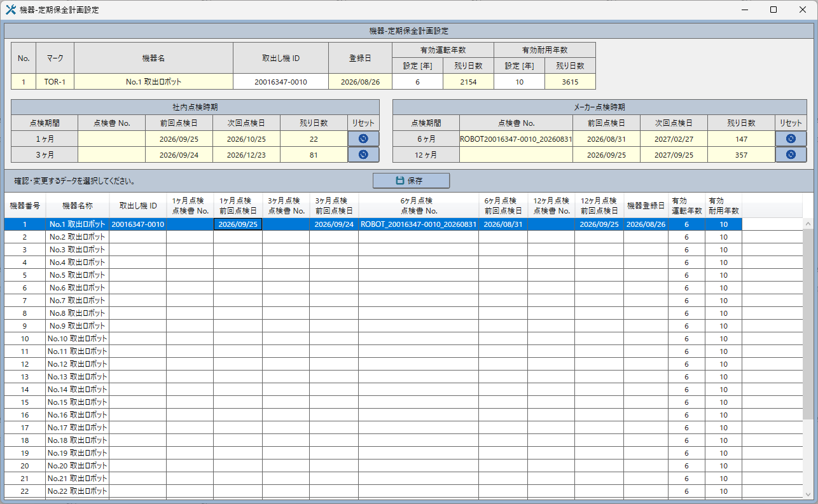Click the grid cell ROBOT_20016347-0010_20260831

419,224
